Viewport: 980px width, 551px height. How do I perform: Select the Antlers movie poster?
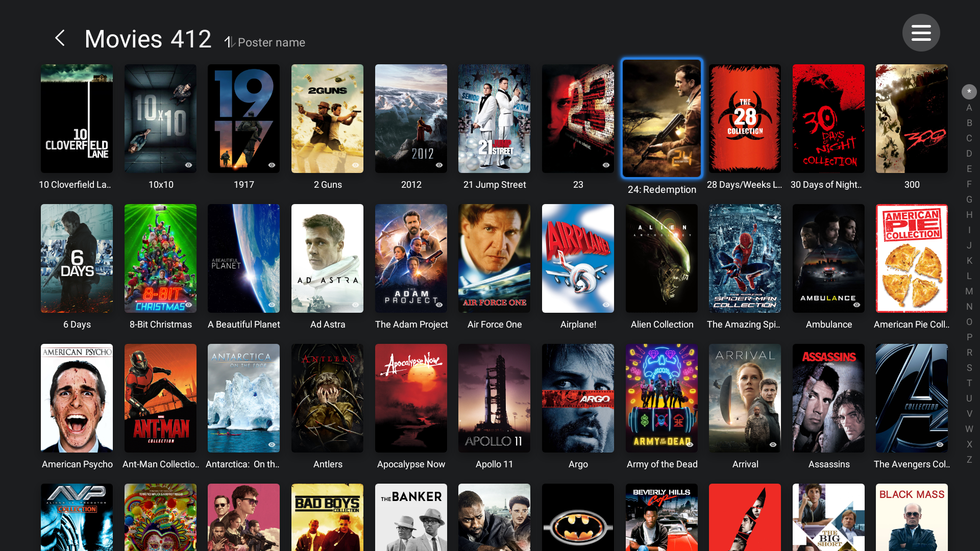[x=327, y=398]
